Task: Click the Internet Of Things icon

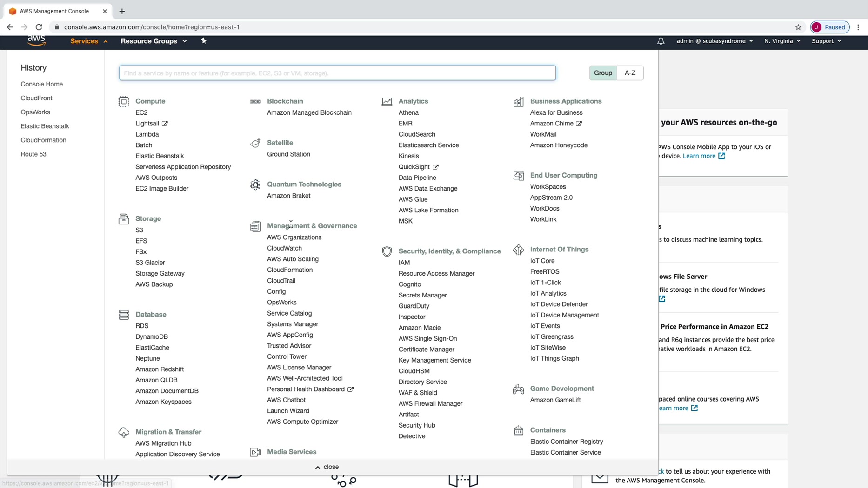Action: [519, 250]
